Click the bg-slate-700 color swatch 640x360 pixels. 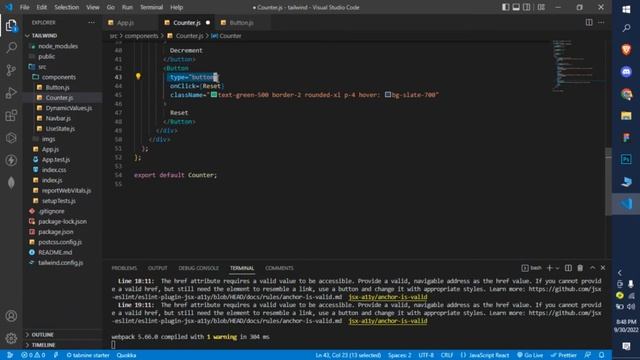coord(388,95)
